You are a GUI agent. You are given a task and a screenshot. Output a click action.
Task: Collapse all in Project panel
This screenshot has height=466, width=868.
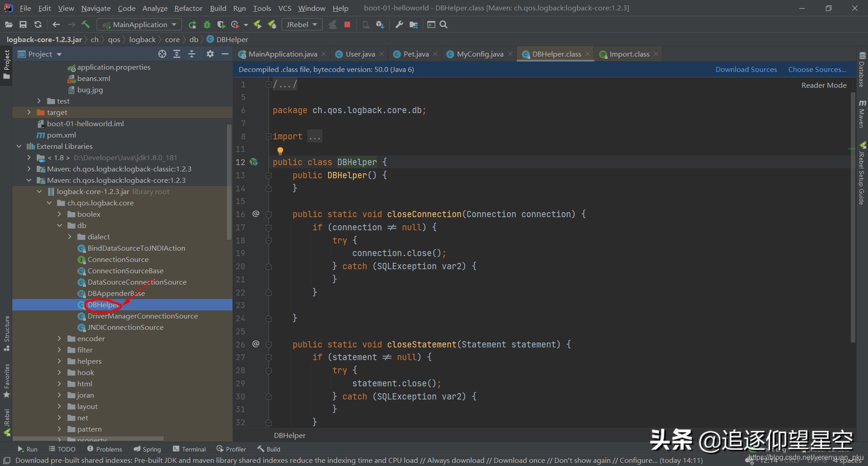pos(192,54)
